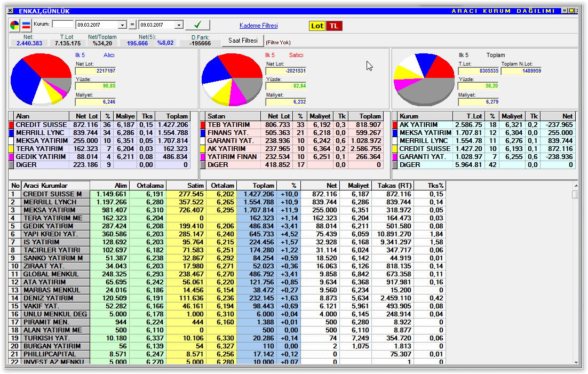
Task: Click magenta swatch beside GEDIK YATIRIM buyer row
Action: pyautogui.click(x=11, y=157)
